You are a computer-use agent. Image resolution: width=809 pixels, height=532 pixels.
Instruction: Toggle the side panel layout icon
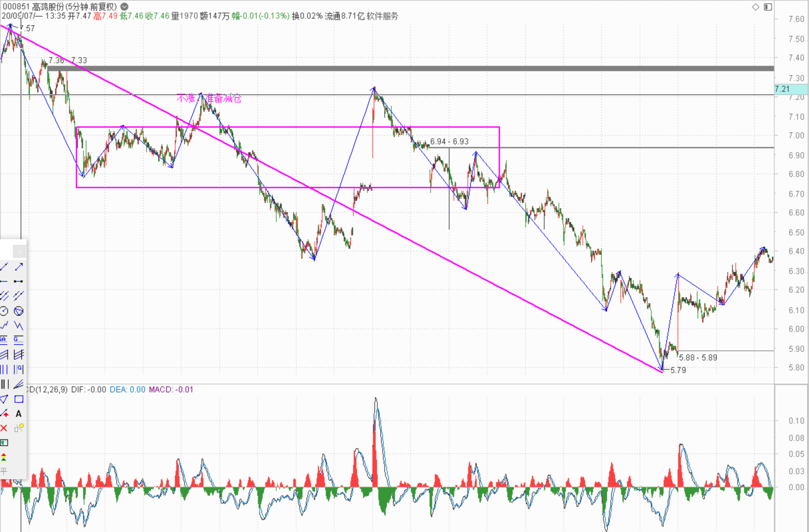pyautogui.click(x=768, y=7)
